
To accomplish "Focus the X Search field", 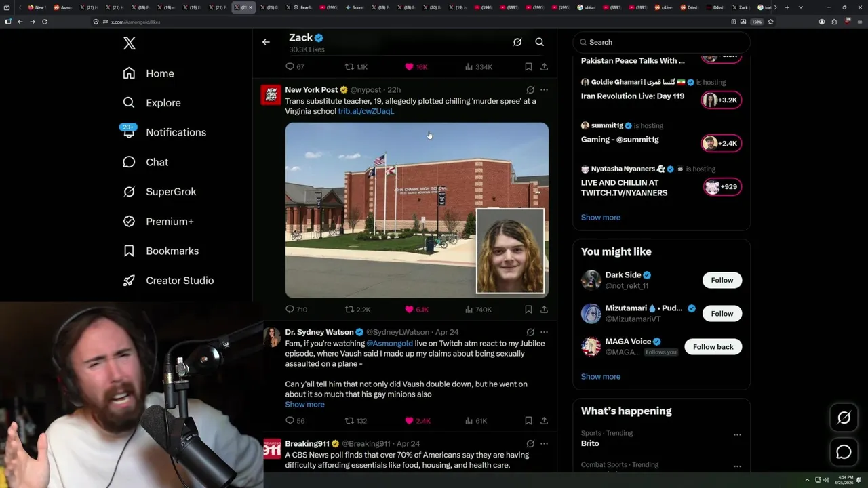I will tap(661, 42).
